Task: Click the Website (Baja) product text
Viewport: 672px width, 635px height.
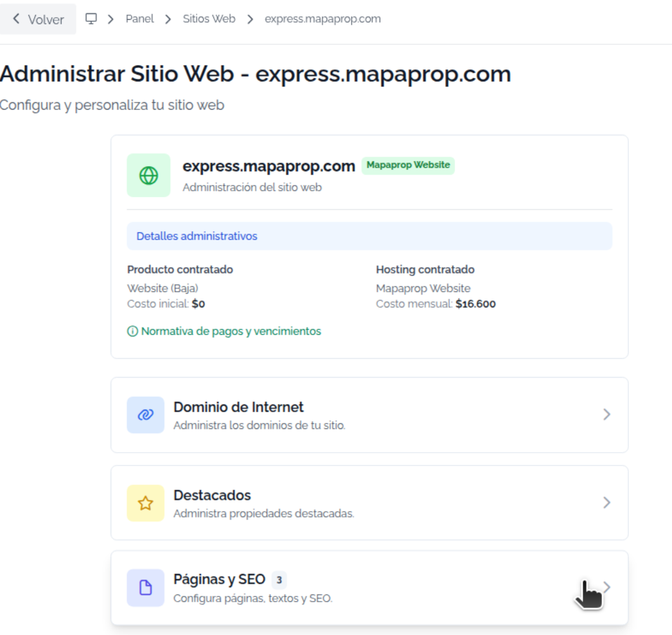Action: coord(163,288)
